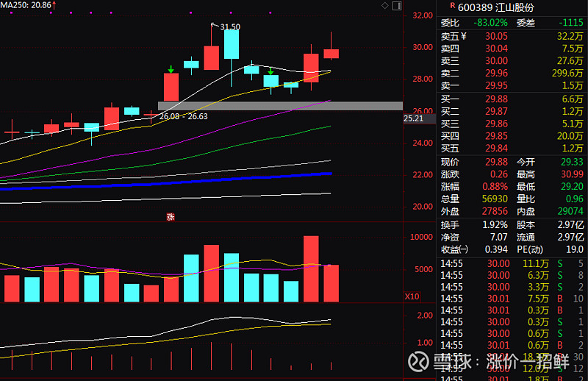Click the 32.00 price axis label
Viewport: 588px width, 381px height.
pos(423,15)
